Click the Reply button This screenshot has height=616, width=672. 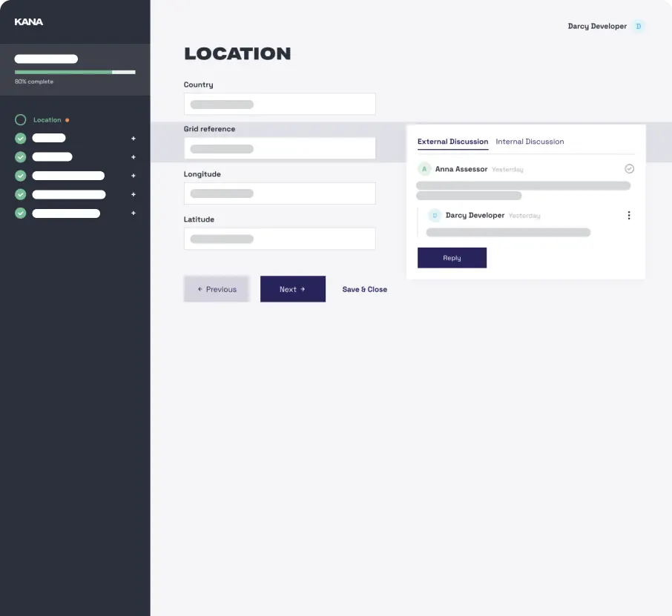(x=452, y=258)
